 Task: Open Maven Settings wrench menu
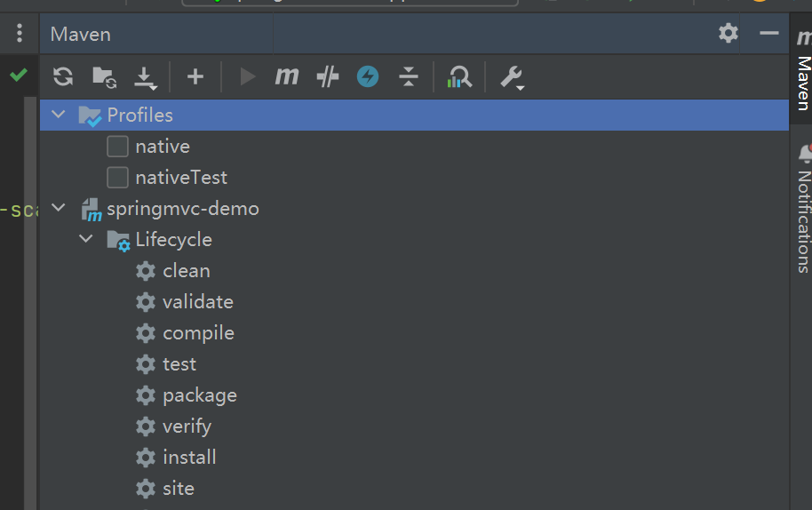tap(512, 78)
